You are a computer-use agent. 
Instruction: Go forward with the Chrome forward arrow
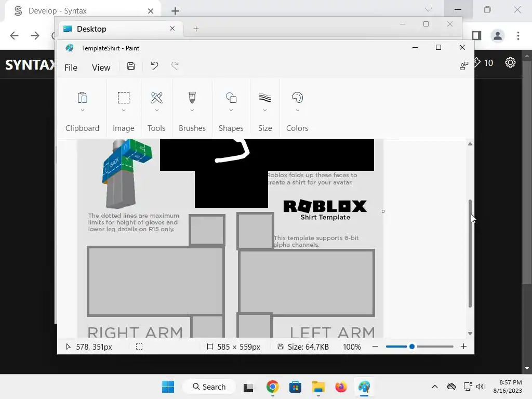[x=35, y=36]
